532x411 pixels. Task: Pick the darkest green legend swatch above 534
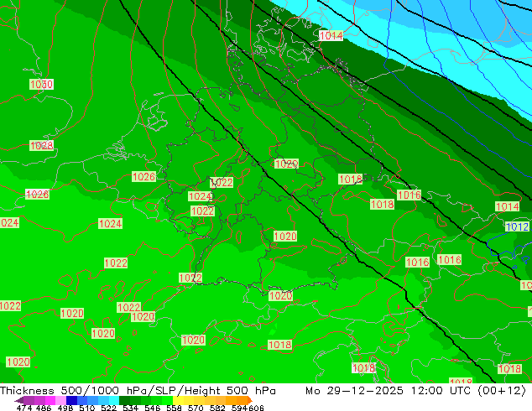(x=124, y=400)
